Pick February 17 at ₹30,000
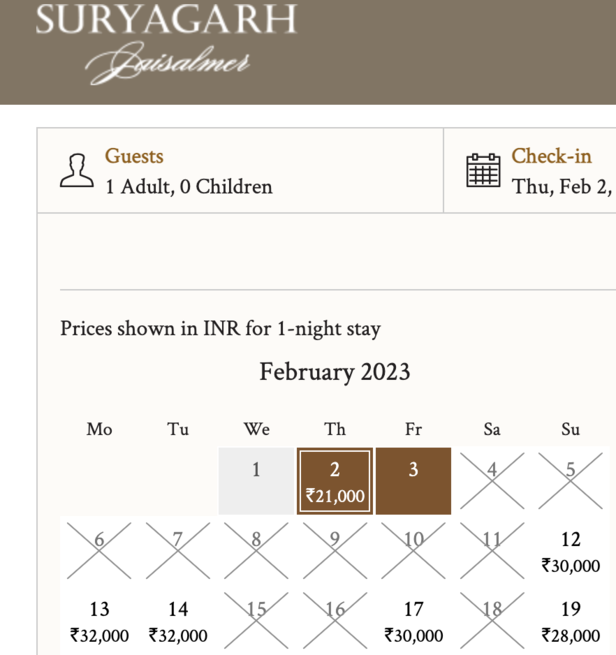This screenshot has width=616, height=655. click(413, 621)
